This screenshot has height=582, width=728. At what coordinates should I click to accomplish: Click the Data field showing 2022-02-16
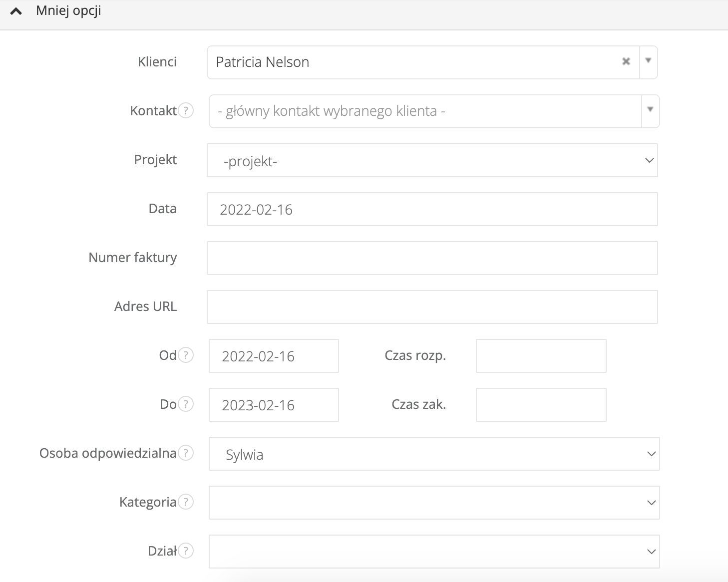click(432, 209)
